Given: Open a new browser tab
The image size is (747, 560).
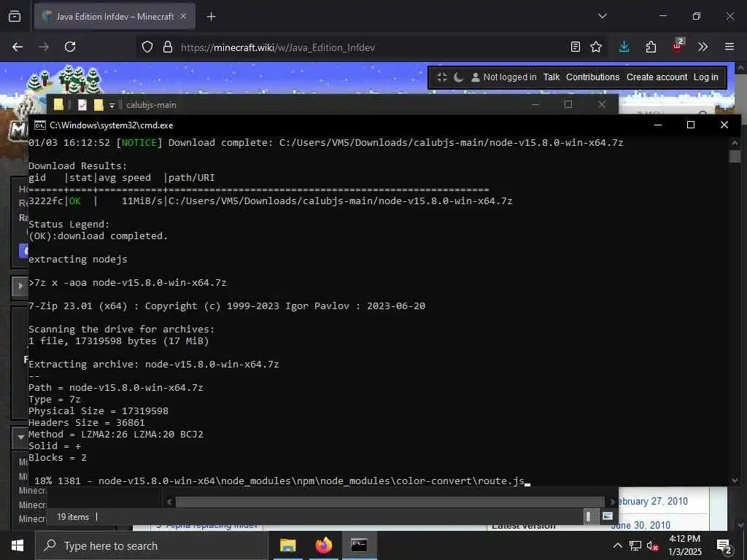Looking at the screenshot, I should tap(211, 17).
